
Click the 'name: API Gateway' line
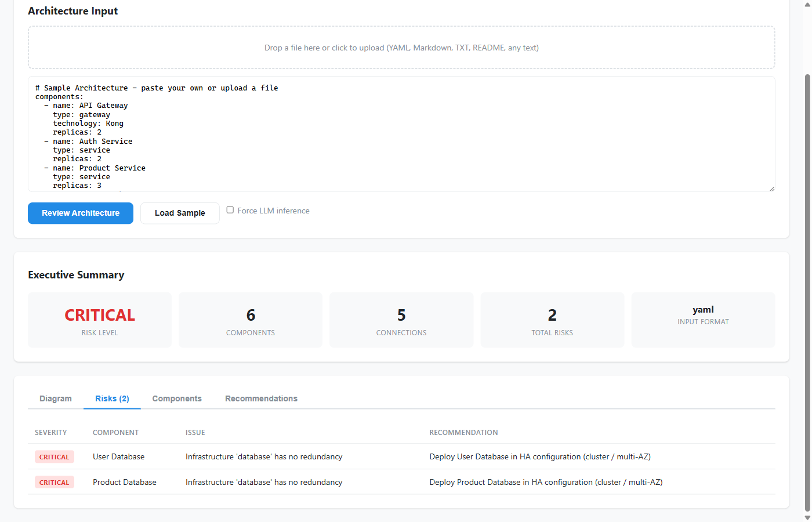[86, 106]
